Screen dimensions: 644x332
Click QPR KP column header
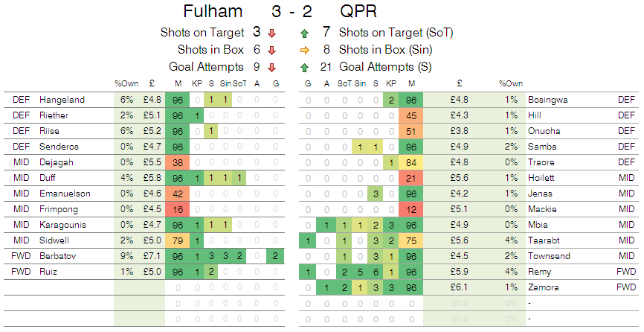pos(391,83)
